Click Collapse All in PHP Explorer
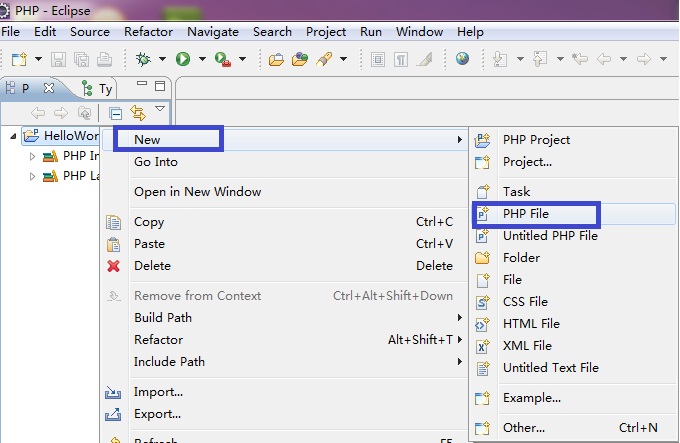 click(x=115, y=114)
